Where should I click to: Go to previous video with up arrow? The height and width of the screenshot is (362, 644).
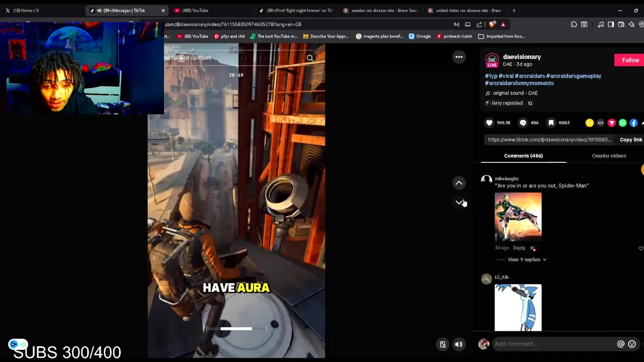tap(459, 183)
